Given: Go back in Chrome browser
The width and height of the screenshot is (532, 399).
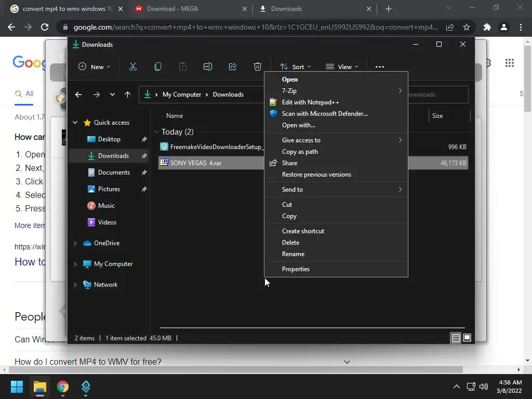Looking at the screenshot, I should click(x=11, y=27).
